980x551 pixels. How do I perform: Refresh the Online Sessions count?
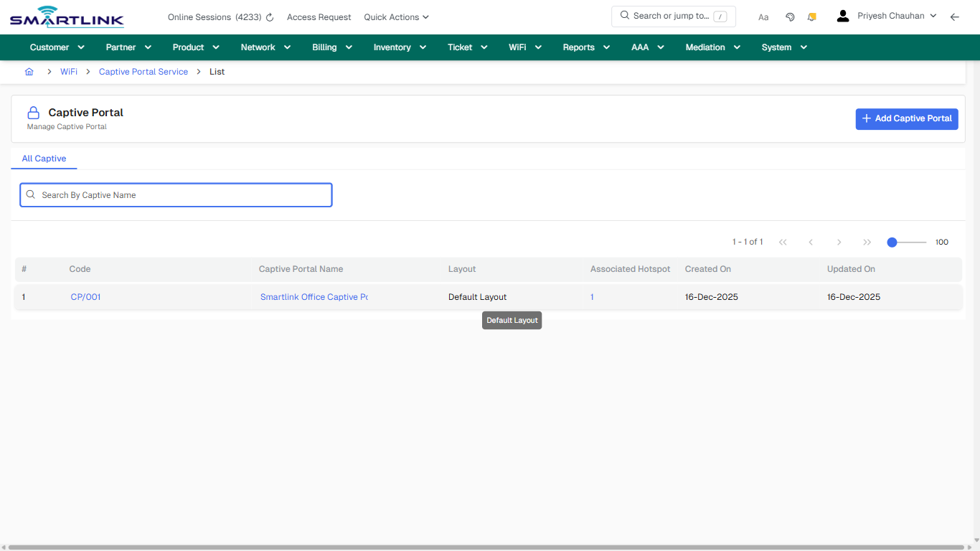269,17
